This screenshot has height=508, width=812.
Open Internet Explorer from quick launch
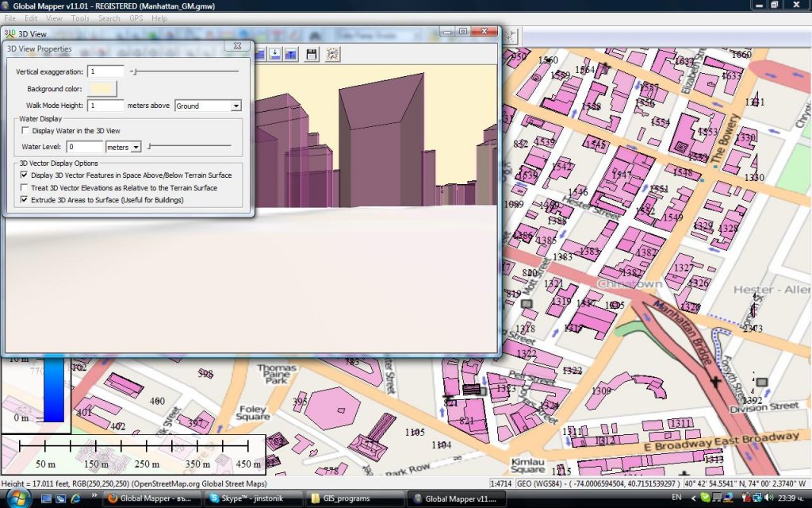point(76,498)
